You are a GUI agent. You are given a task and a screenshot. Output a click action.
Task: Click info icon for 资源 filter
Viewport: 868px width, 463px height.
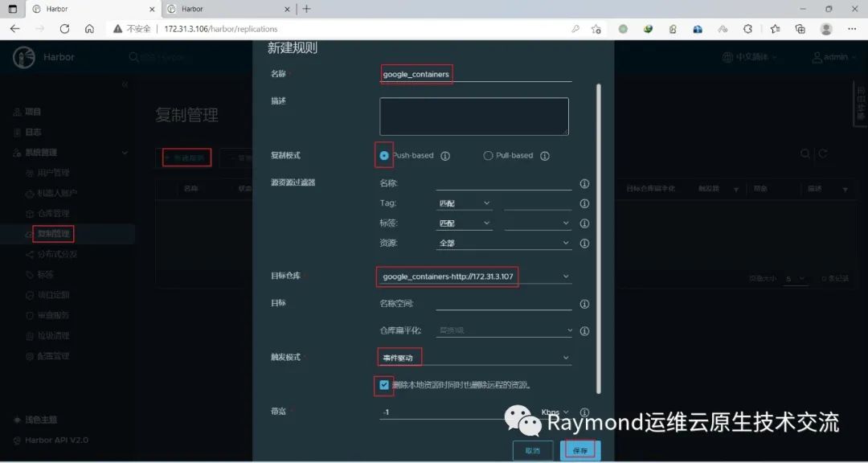tap(584, 244)
